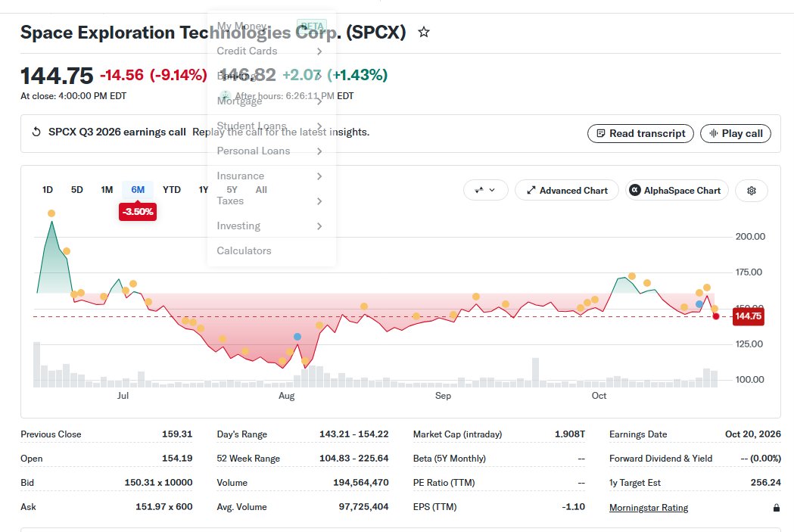
Task: Click the blue event marker near chart end
Action: point(699,304)
